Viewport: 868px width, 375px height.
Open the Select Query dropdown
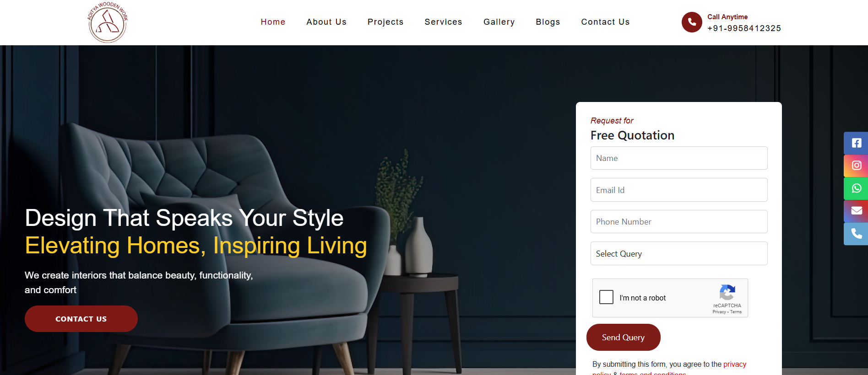pyautogui.click(x=679, y=253)
